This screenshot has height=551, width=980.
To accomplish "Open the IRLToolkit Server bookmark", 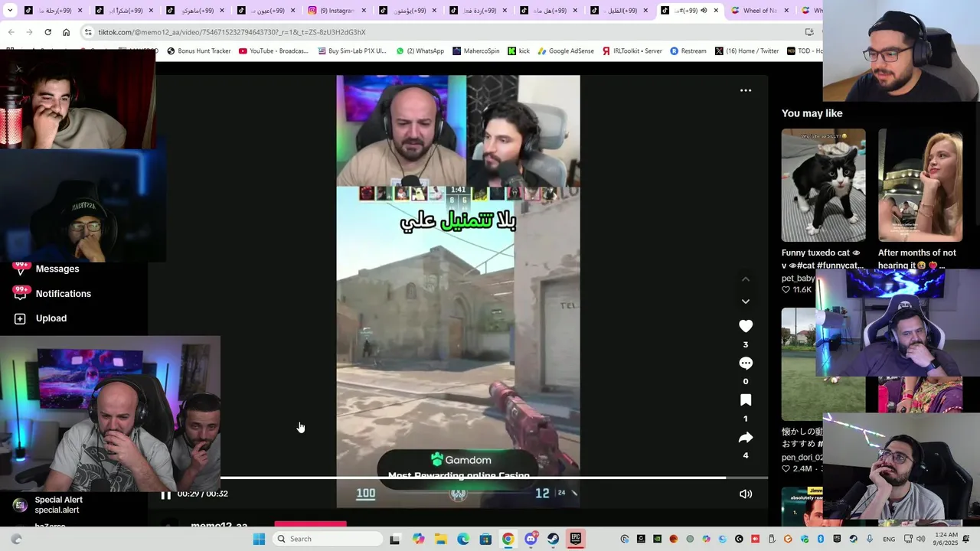I will [x=632, y=51].
